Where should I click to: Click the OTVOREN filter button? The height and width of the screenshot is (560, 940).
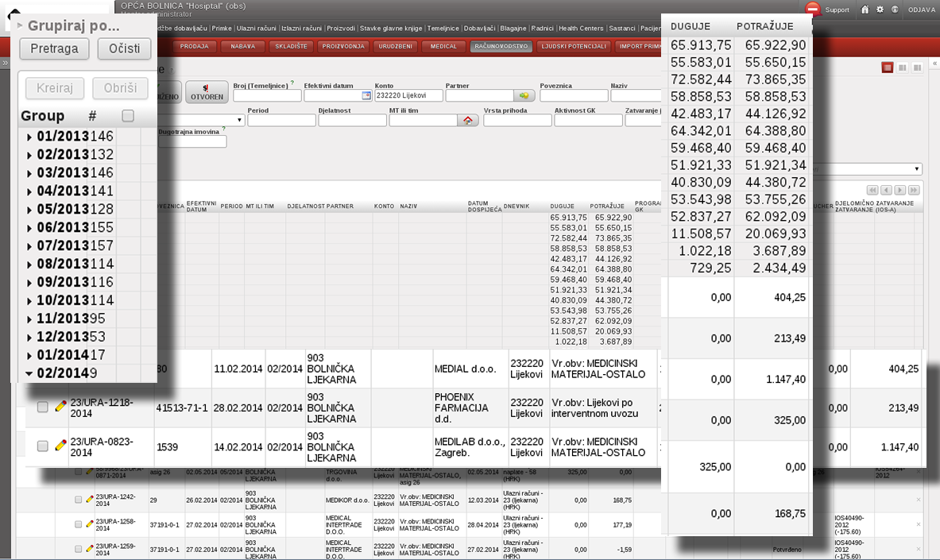tap(207, 91)
